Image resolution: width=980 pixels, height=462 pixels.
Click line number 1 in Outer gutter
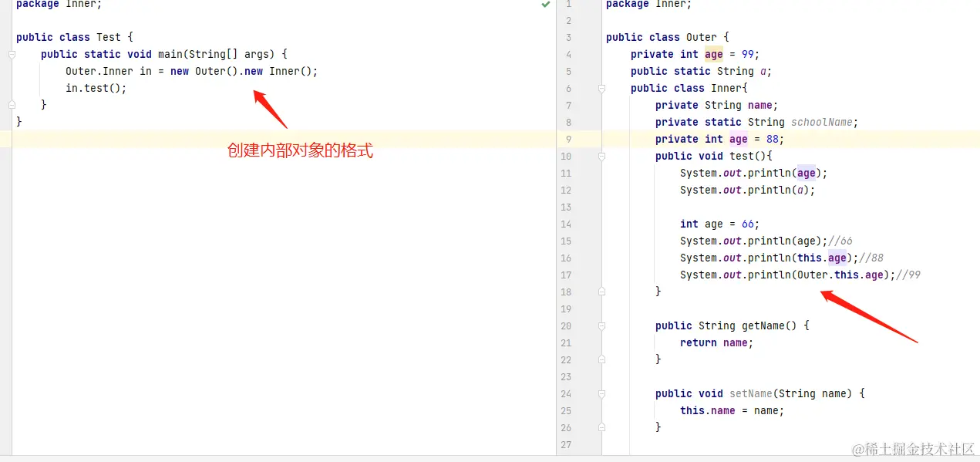[568, 4]
